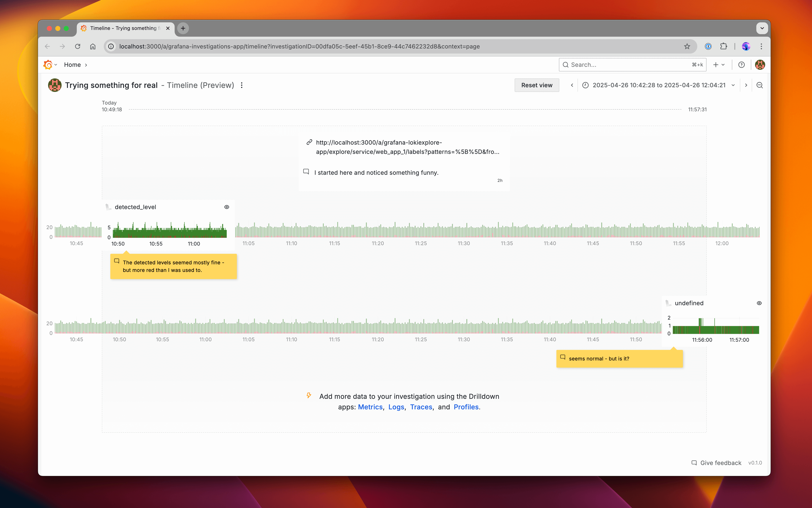
Task: Click the Grafana logo in header
Action: (x=48, y=65)
